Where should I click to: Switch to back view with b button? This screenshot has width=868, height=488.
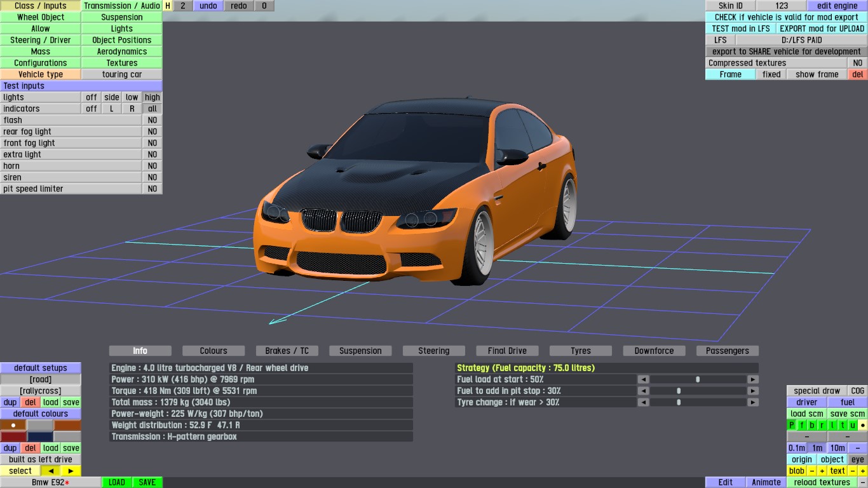[812, 425]
